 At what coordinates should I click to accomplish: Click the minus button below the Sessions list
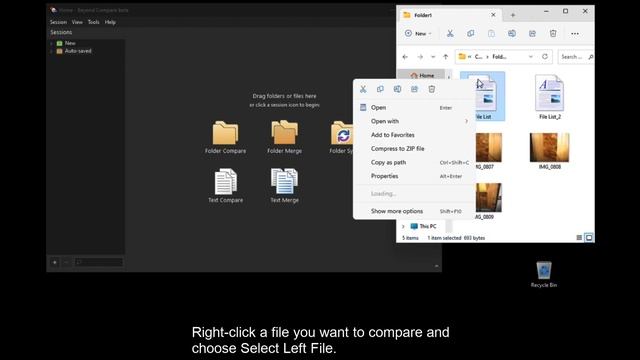[x=66, y=262]
